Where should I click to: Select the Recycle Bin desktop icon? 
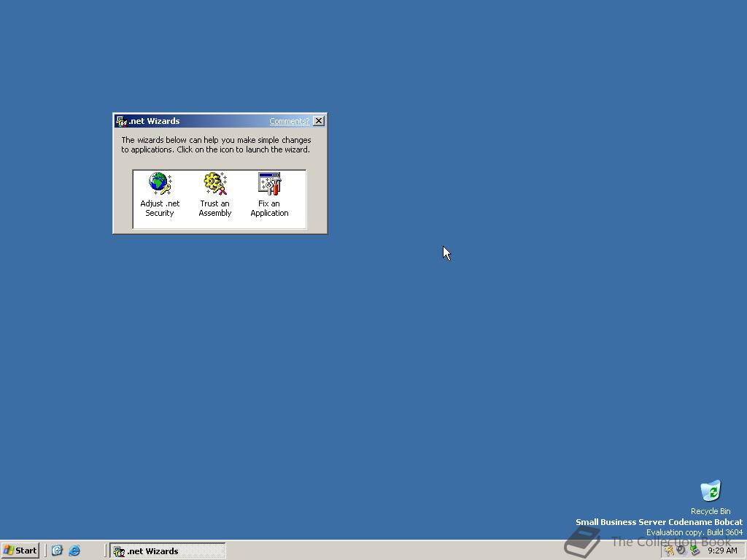[711, 497]
